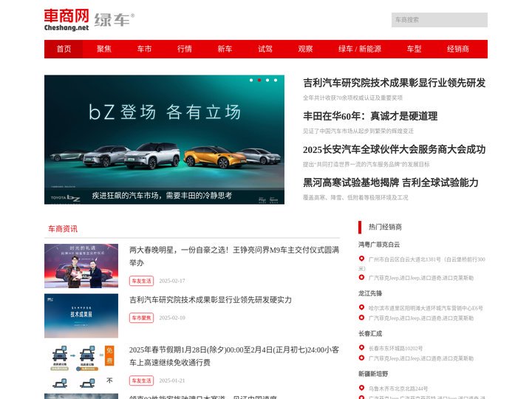Open news article 吉利汽车研究院技术成果彰显行业领先研发硬实力
The image size is (532, 399).
[211, 300]
